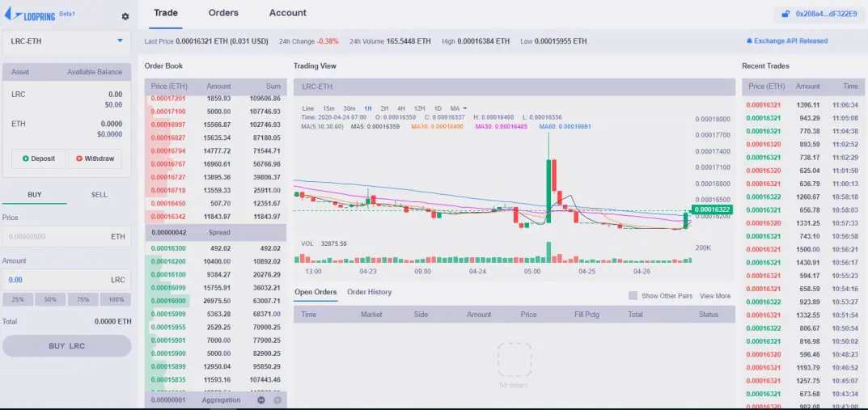The width and height of the screenshot is (868, 410).
Task: Select the 4H chart interval
Action: pos(401,108)
